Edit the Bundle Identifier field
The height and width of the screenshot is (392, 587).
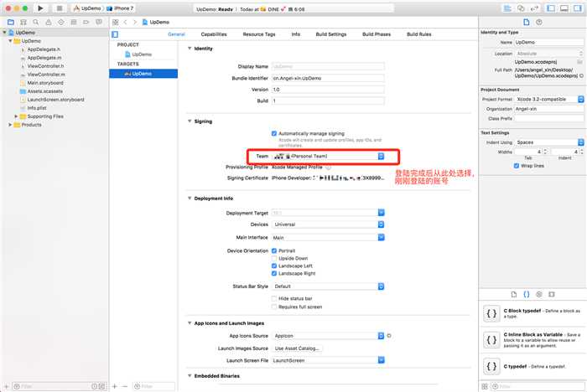[328, 78]
